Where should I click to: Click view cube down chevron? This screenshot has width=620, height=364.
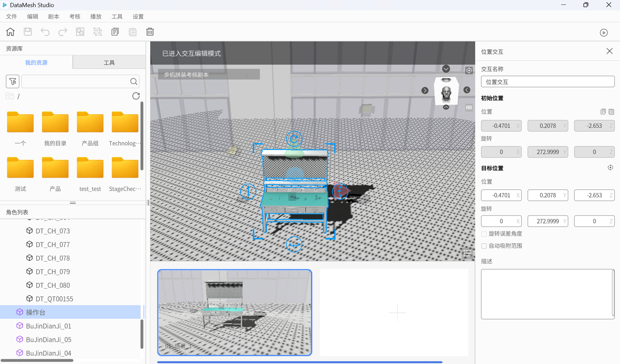coord(446,69)
